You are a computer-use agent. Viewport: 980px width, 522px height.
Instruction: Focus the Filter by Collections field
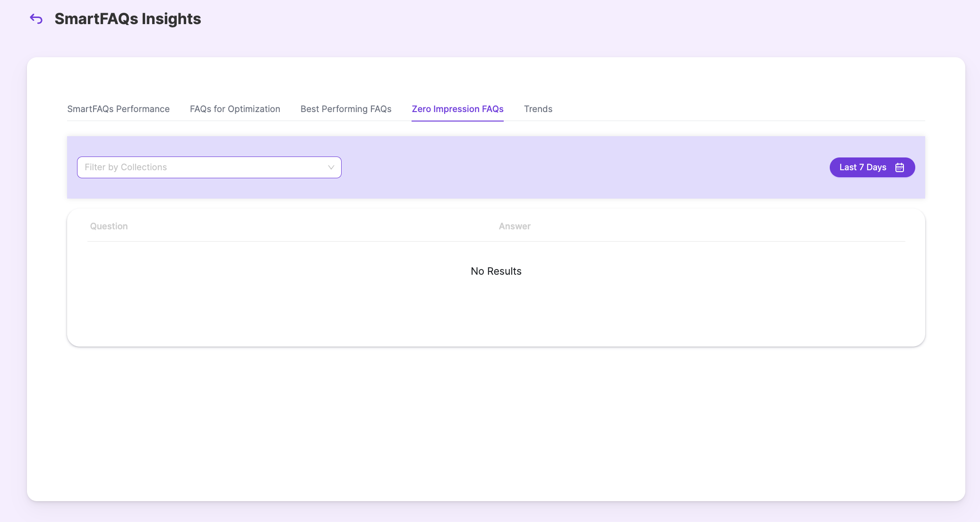(198, 167)
